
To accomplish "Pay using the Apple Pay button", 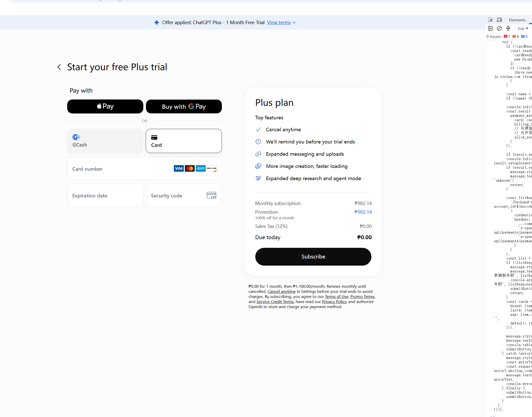I will 105,106.
